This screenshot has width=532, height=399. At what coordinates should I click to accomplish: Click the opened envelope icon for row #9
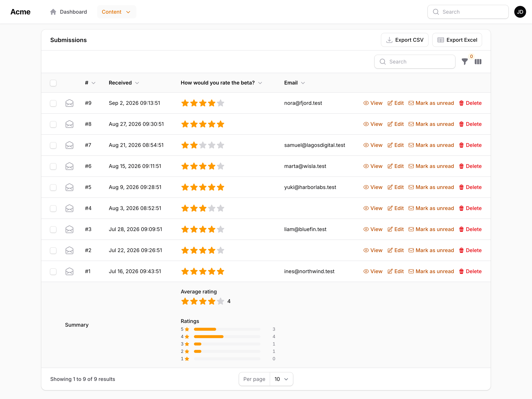pyautogui.click(x=69, y=103)
